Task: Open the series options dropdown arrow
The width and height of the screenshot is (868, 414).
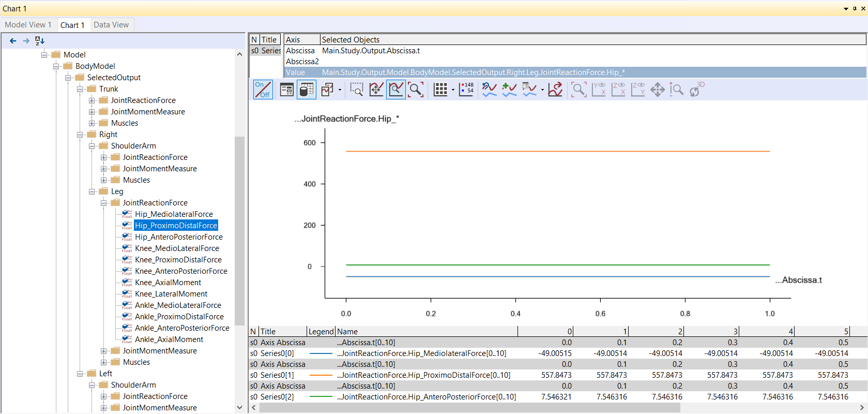Action: coord(542,90)
